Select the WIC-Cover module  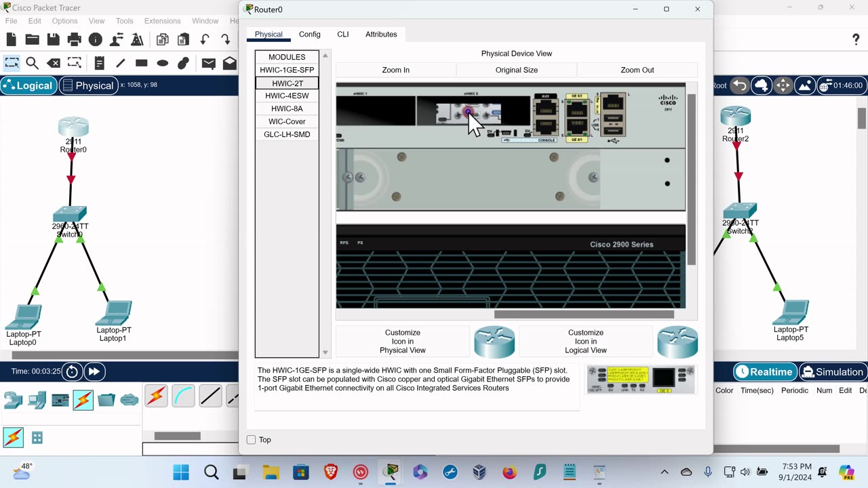pyautogui.click(x=287, y=121)
